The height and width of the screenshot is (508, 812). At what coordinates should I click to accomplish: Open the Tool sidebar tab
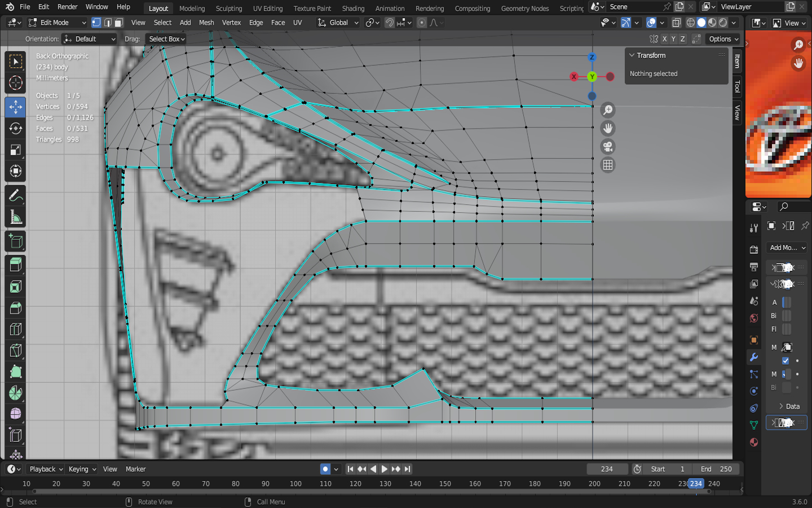(x=737, y=86)
